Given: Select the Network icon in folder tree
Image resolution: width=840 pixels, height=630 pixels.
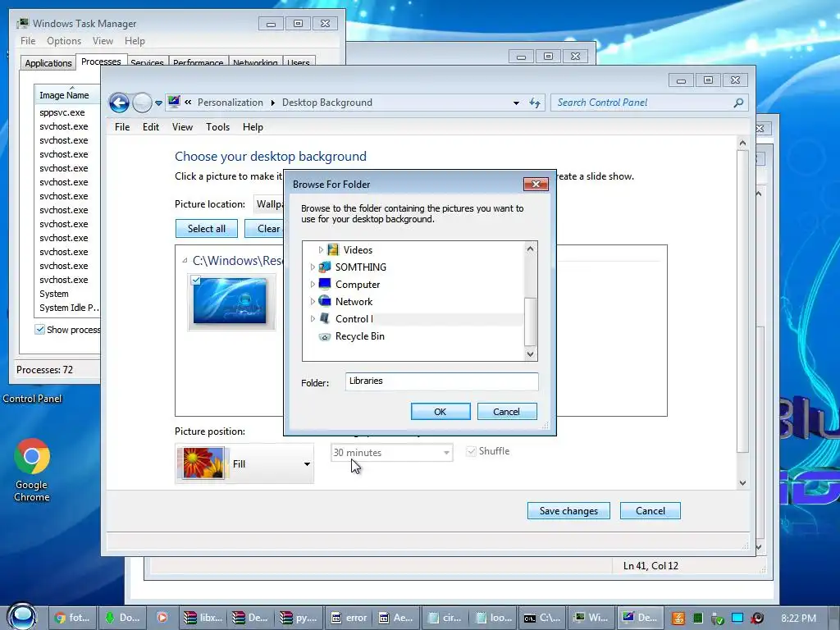Looking at the screenshot, I should pyautogui.click(x=325, y=300).
